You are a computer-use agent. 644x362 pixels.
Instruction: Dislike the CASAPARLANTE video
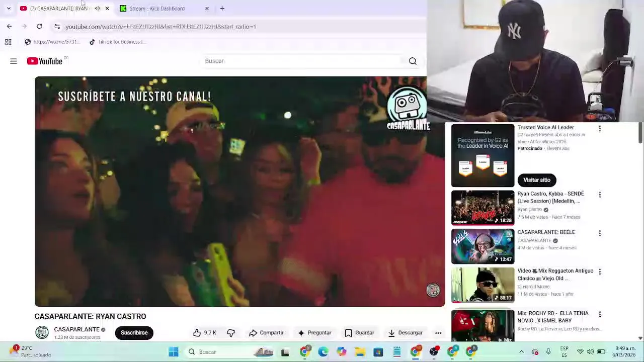point(231,333)
